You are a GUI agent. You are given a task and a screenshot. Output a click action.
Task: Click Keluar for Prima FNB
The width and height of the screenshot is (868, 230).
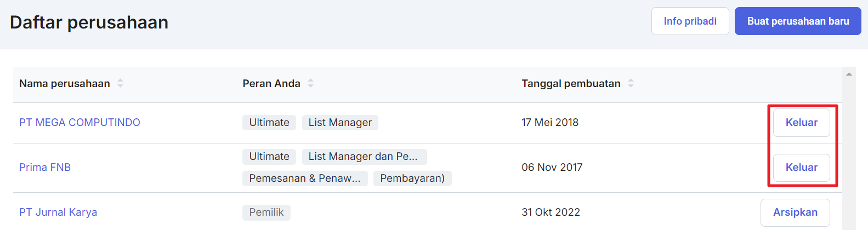tap(801, 168)
